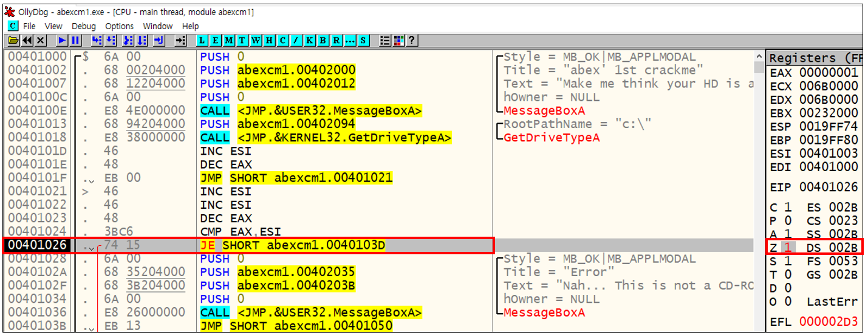This screenshot has height=335, width=868.
Task: Show Windows via the W button
Action: point(256,41)
